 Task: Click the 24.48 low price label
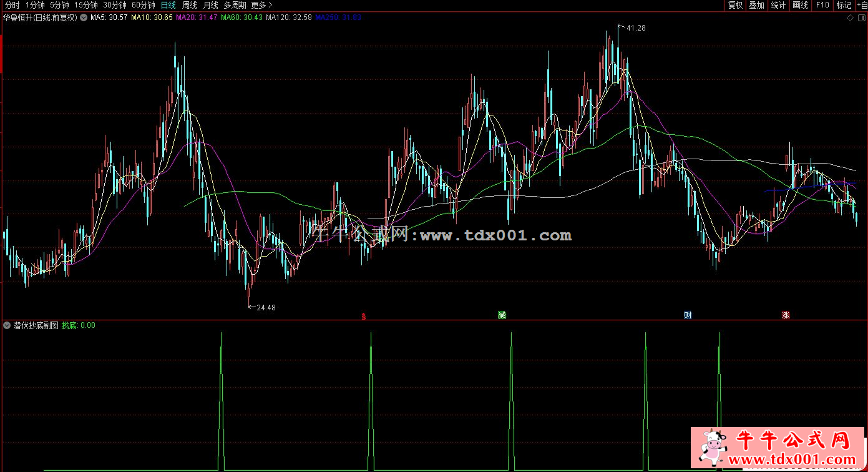point(266,307)
